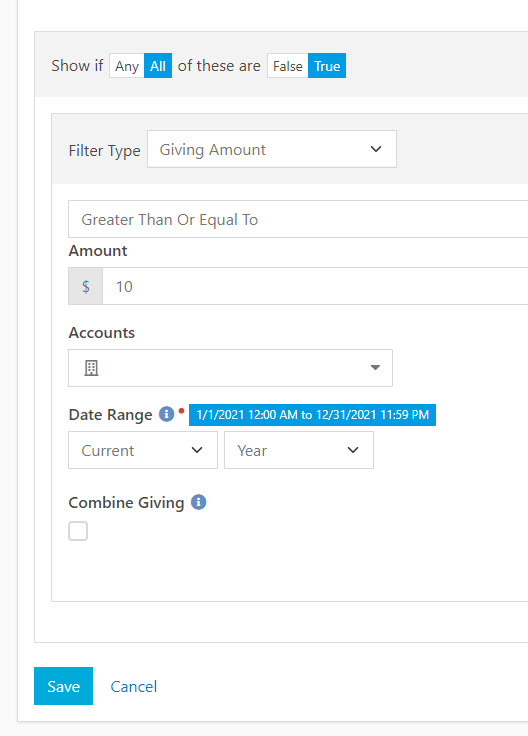Image resolution: width=528 pixels, height=736 pixels.
Task: Click the dollar sign addon in Amount
Action: click(x=85, y=286)
